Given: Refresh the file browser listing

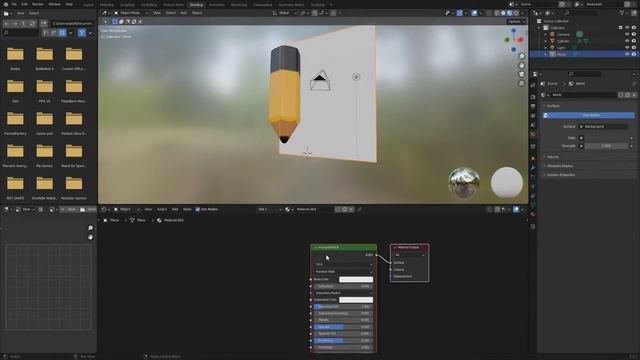Looking at the screenshot, I should tap(32, 24).
